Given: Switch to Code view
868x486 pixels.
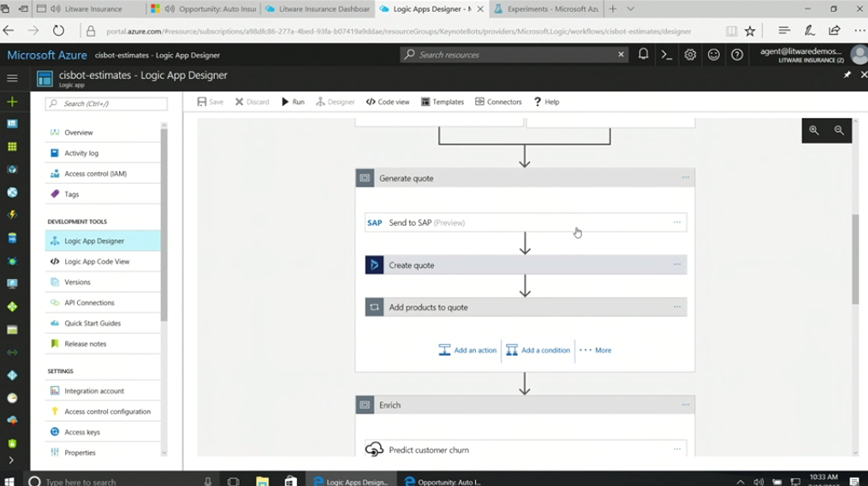Looking at the screenshot, I should 388,102.
